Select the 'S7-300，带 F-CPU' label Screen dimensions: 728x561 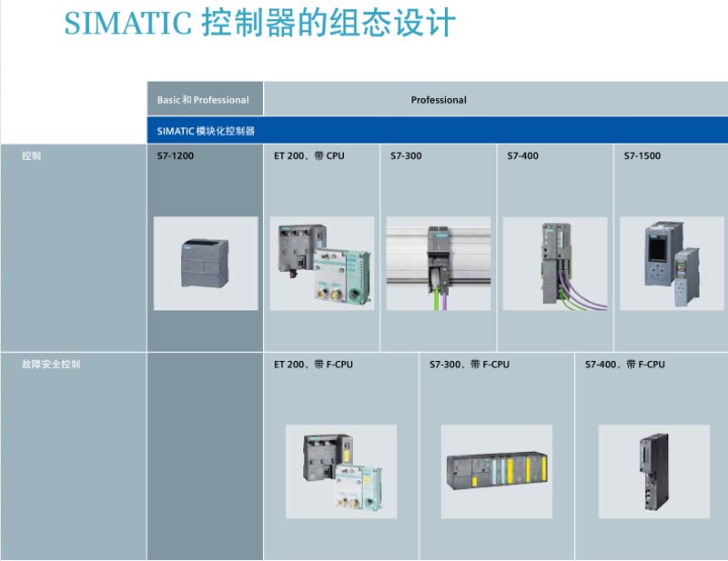(x=470, y=365)
